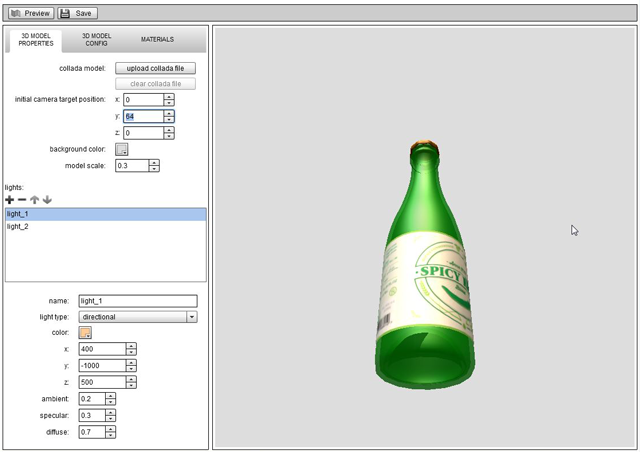640x452 pixels.
Task: Increase camera target y value
Action: point(169,114)
